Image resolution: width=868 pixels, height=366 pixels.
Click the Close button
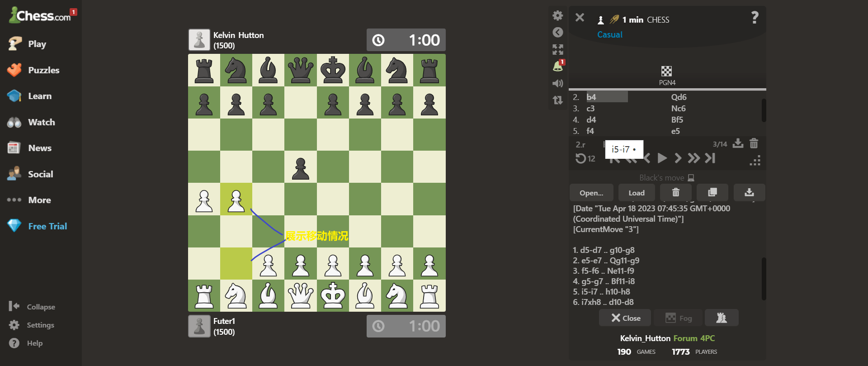click(x=625, y=318)
